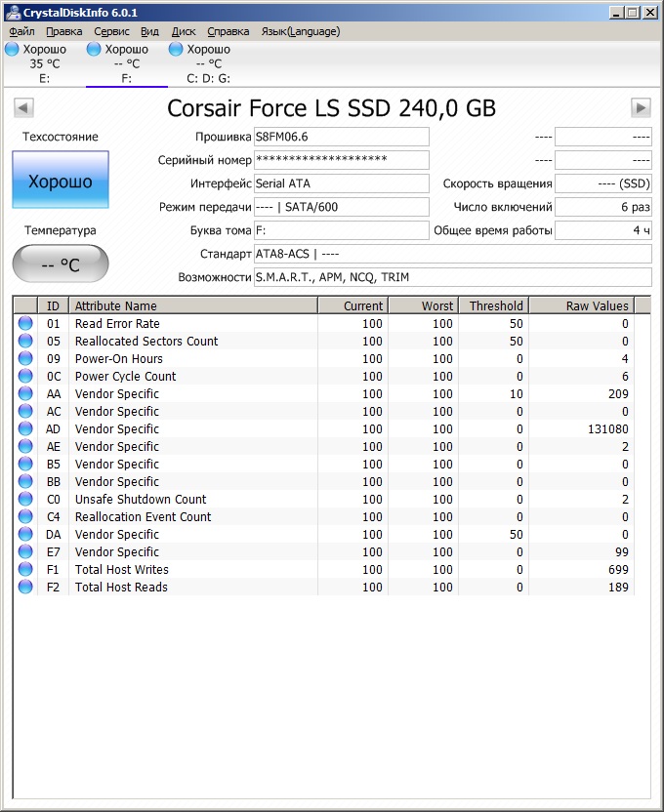This screenshot has height=812, width=664.
Task: Click the blue Хорошо health status button
Action: [61, 180]
